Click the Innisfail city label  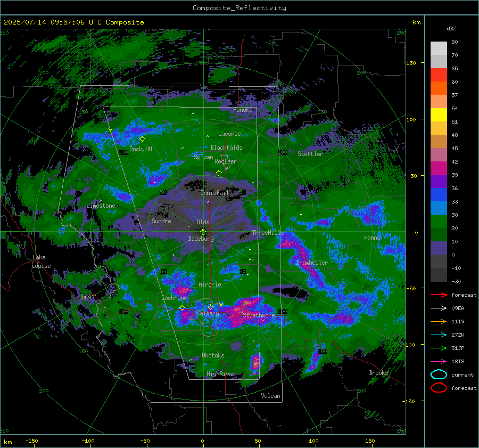pos(214,193)
